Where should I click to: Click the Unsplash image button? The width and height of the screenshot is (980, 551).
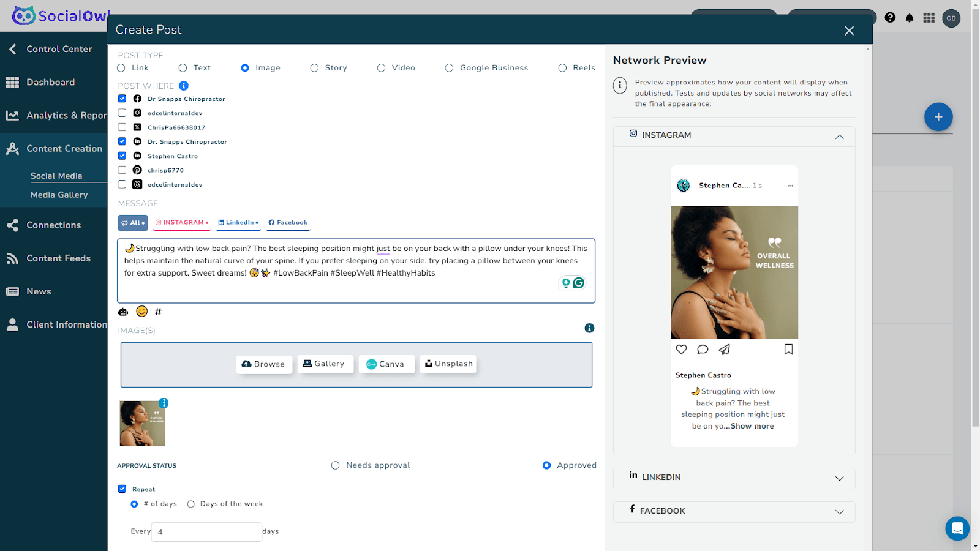point(448,364)
